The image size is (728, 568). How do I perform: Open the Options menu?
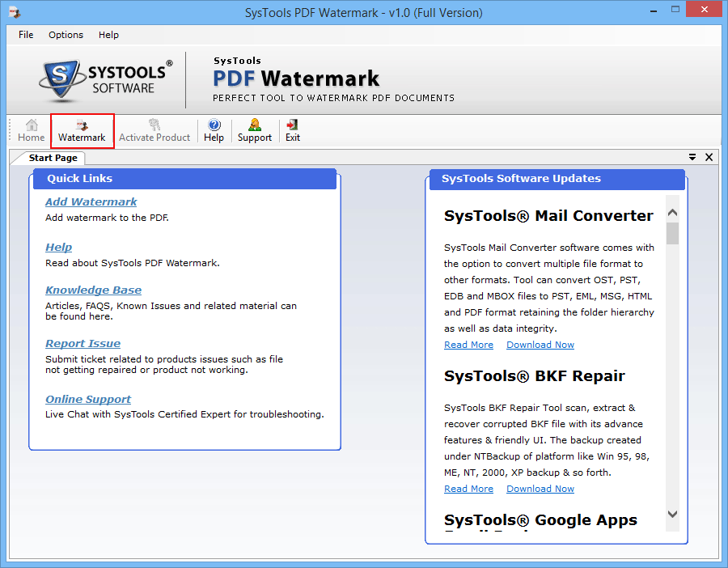click(66, 35)
